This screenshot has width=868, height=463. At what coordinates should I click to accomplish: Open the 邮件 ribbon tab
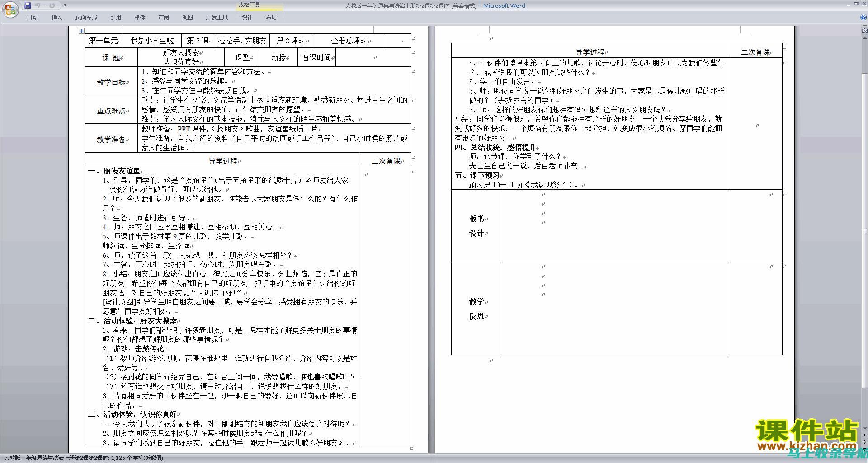[x=140, y=17]
